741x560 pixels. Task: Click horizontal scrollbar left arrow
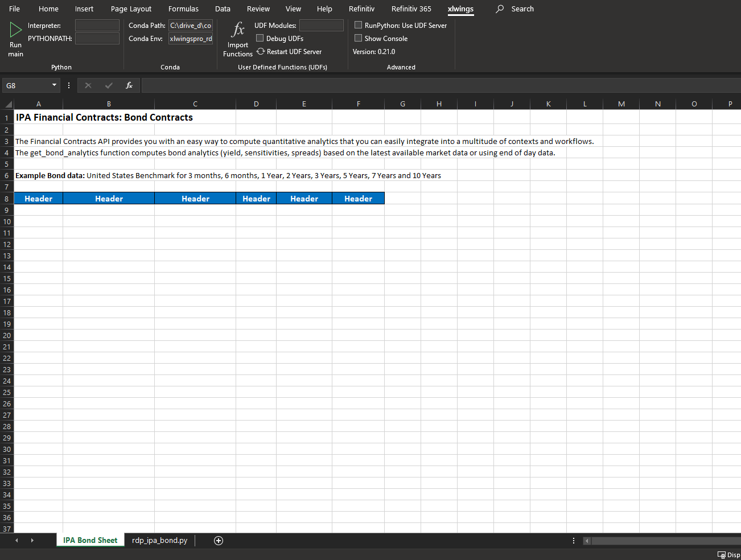587,541
